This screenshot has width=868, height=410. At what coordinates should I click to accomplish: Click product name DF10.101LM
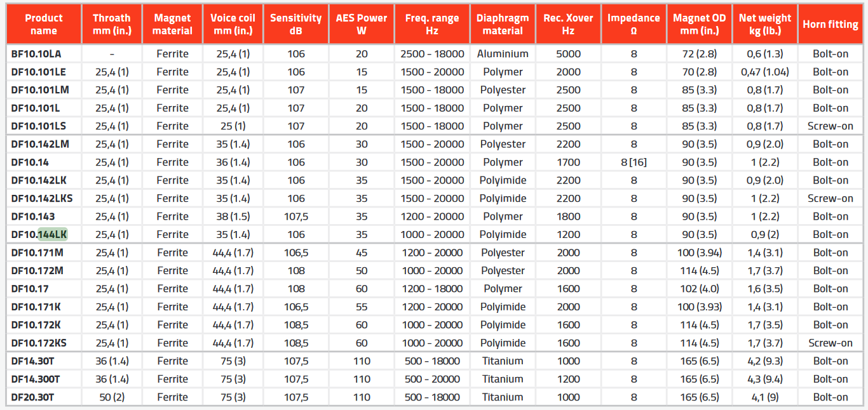pyautogui.click(x=40, y=90)
